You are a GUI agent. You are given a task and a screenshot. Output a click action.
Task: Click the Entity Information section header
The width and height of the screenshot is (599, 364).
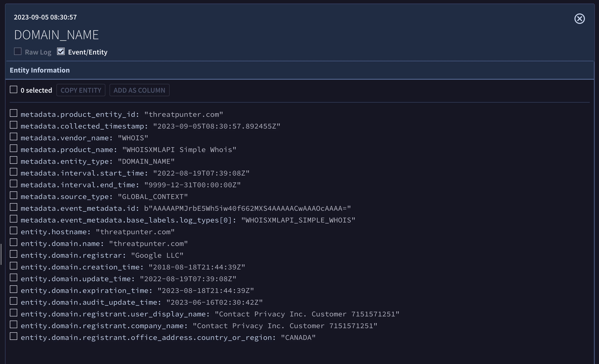pyautogui.click(x=300, y=70)
